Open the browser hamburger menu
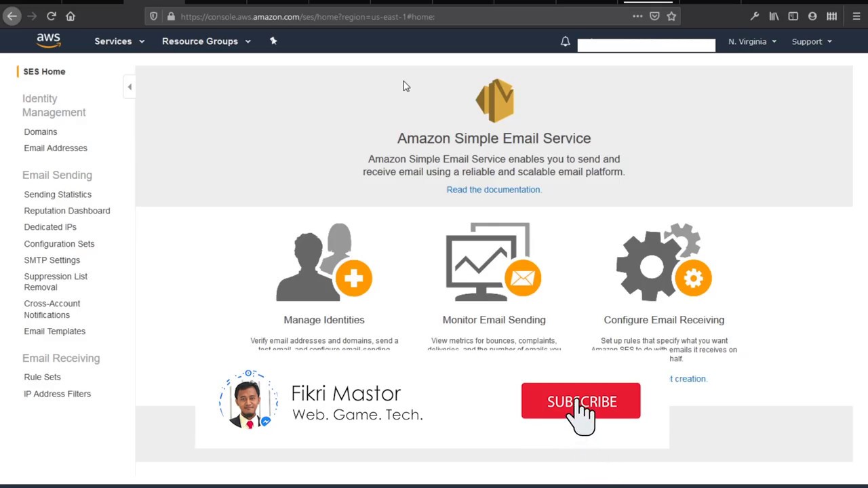868x488 pixels. tap(856, 16)
